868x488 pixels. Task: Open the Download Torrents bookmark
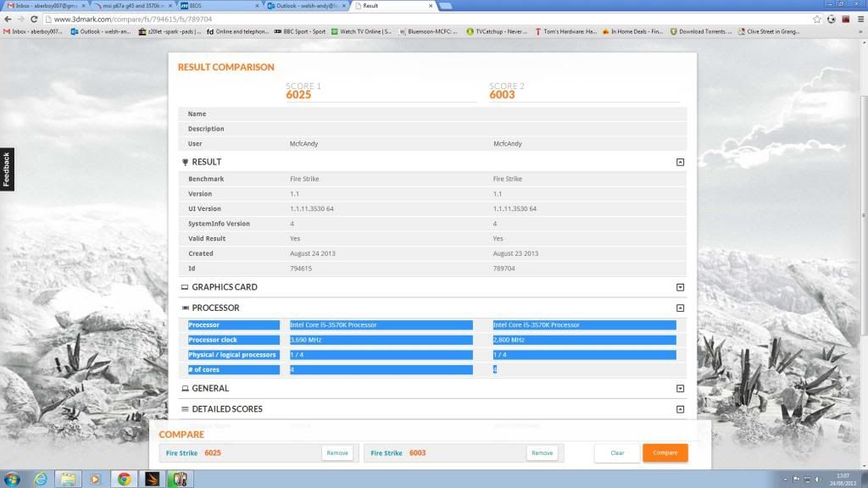[700, 31]
